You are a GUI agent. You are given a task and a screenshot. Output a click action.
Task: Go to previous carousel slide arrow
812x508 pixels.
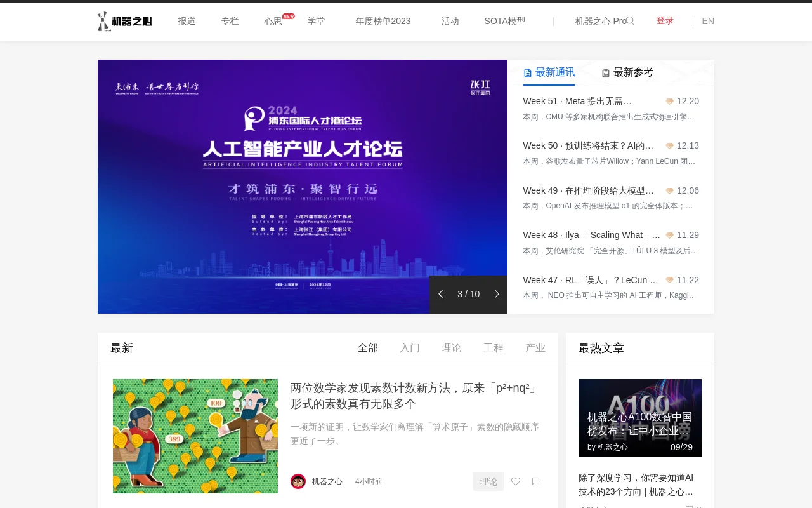point(441,294)
